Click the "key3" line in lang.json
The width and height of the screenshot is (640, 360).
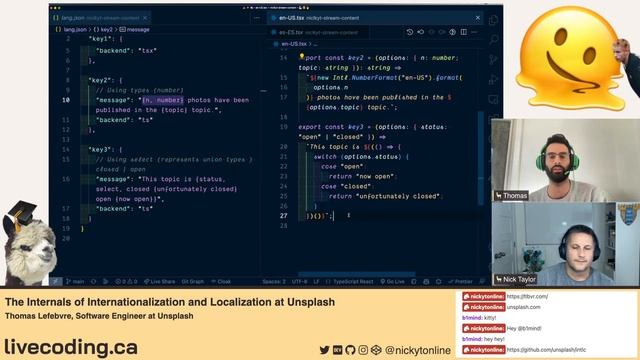[105, 150]
